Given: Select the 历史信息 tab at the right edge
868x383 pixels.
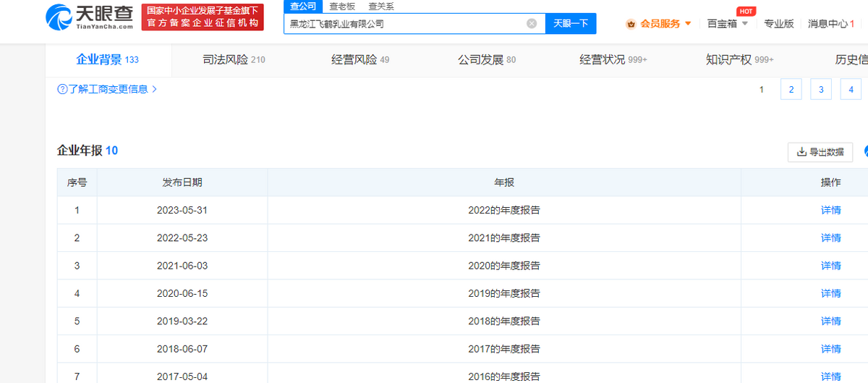Looking at the screenshot, I should click(851, 60).
